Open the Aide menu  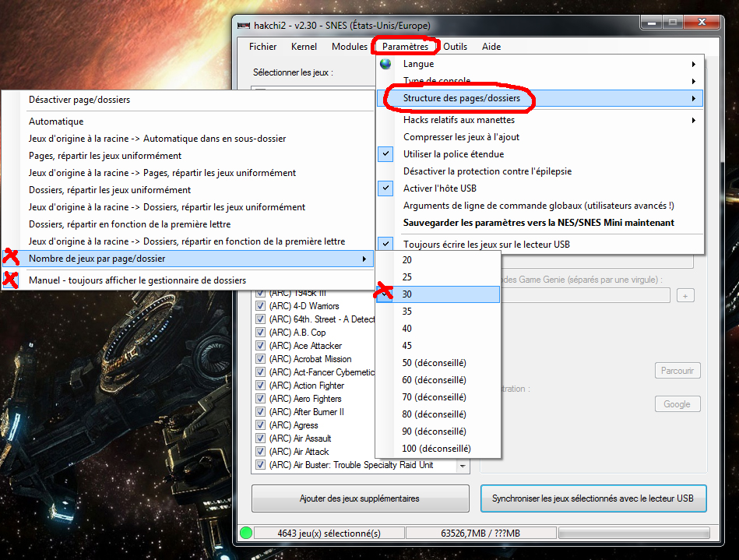pyautogui.click(x=491, y=47)
